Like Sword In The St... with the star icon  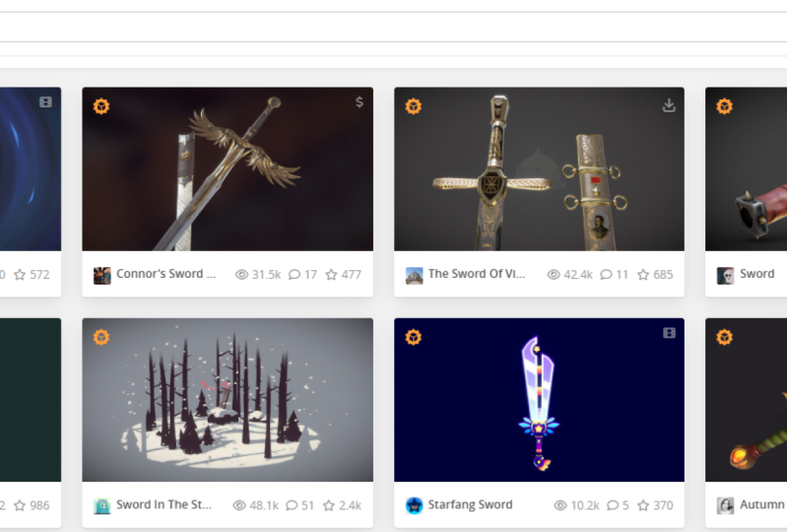(329, 505)
